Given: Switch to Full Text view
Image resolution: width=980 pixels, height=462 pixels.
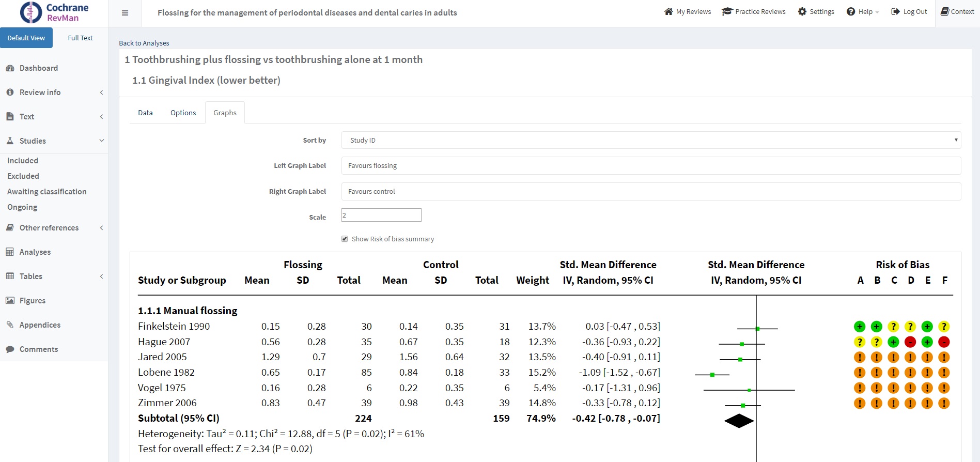Looking at the screenshot, I should coord(80,38).
